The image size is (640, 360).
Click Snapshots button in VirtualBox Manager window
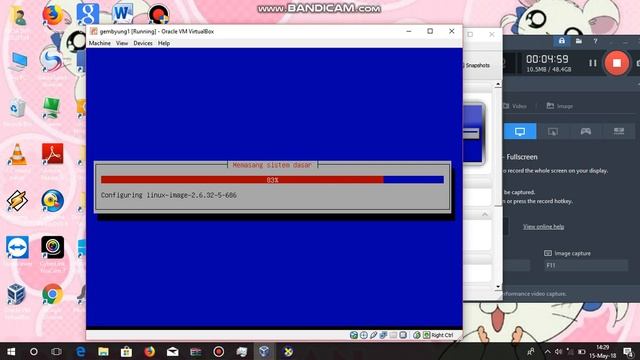[x=477, y=65]
